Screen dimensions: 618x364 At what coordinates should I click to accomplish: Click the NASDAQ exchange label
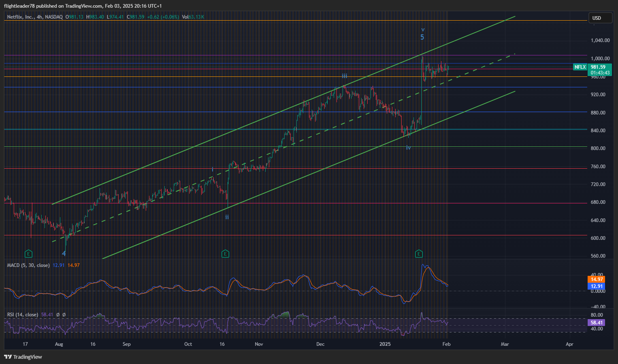click(54, 17)
